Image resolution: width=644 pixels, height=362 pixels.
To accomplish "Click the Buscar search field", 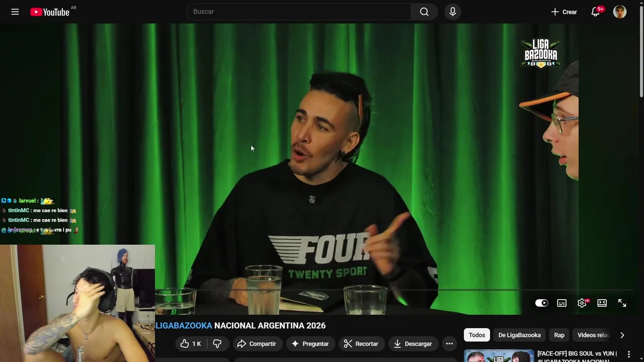I will coord(299,12).
